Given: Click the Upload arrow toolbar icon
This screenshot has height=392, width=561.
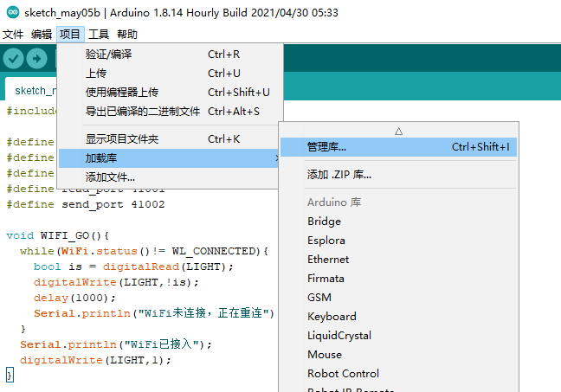Looking at the screenshot, I should [x=37, y=58].
